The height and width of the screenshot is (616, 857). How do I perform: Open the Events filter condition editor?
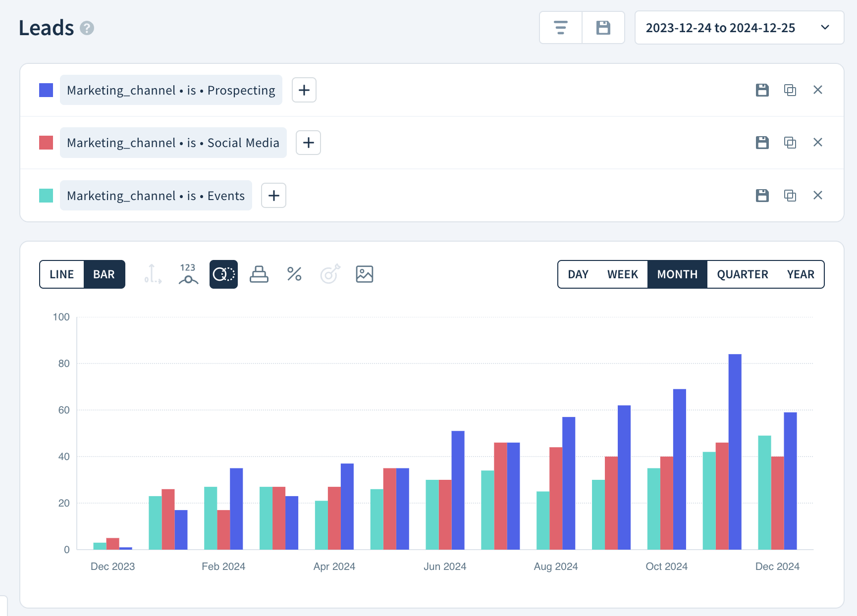point(156,195)
